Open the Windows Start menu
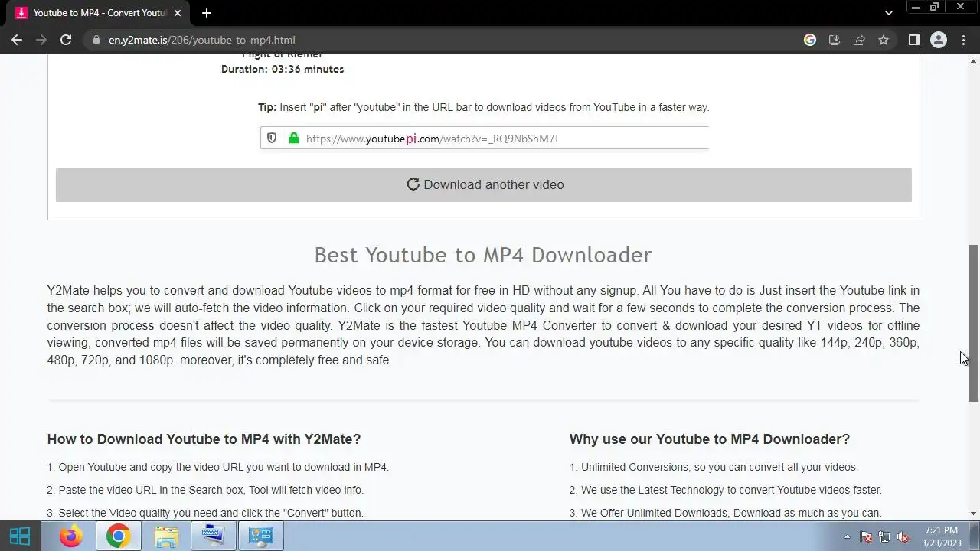Image resolution: width=980 pixels, height=551 pixels. pos(20,536)
